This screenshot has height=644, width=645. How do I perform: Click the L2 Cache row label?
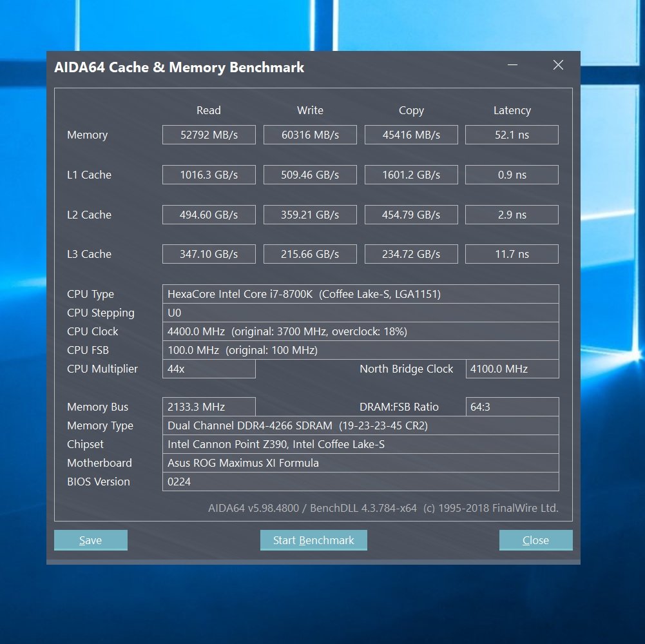coord(90,215)
